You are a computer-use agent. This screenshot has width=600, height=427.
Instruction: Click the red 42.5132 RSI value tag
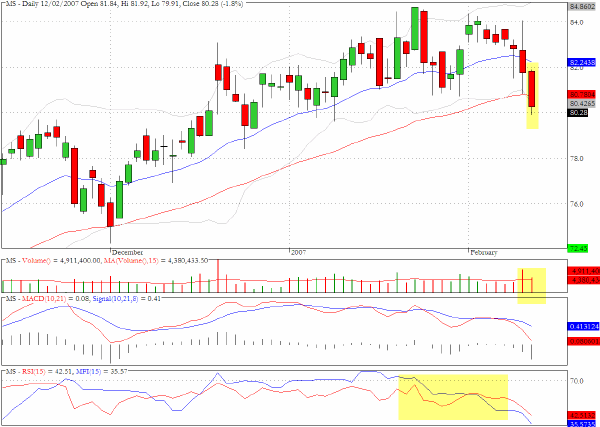[x=584, y=416]
